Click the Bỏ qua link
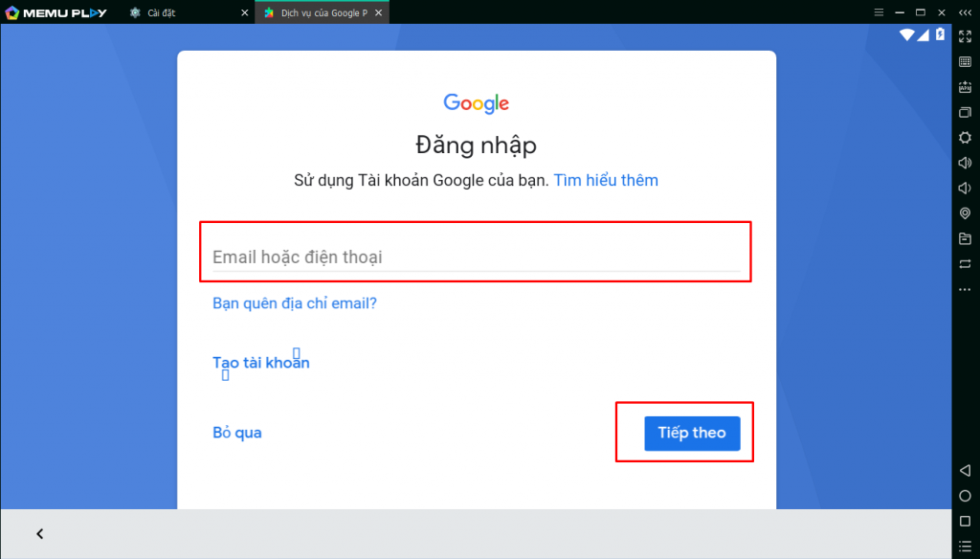 237,433
